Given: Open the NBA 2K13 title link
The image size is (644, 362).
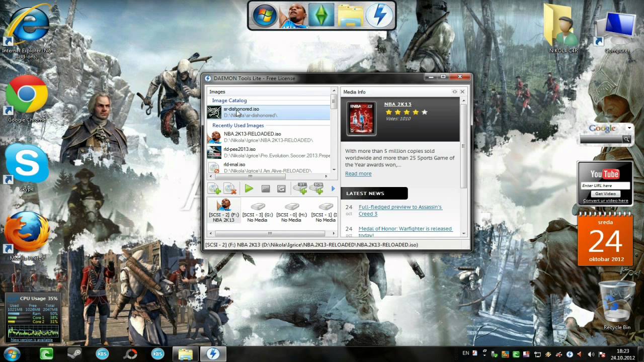Looking at the screenshot, I should 397,104.
